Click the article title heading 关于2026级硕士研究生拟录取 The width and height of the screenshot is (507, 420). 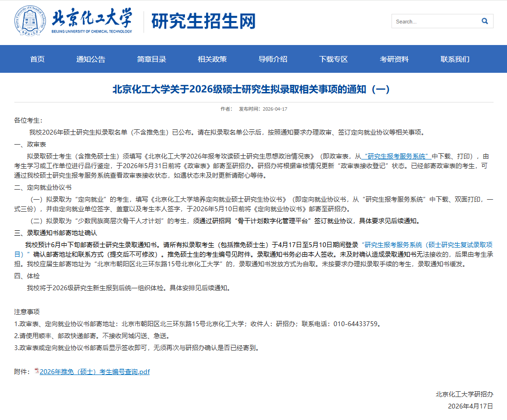(x=251, y=89)
